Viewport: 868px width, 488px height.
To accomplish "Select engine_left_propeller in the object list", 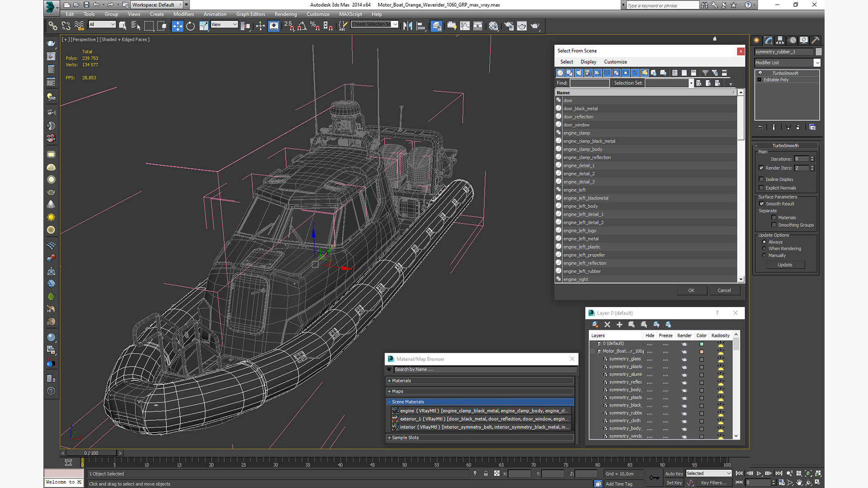I will coord(584,255).
